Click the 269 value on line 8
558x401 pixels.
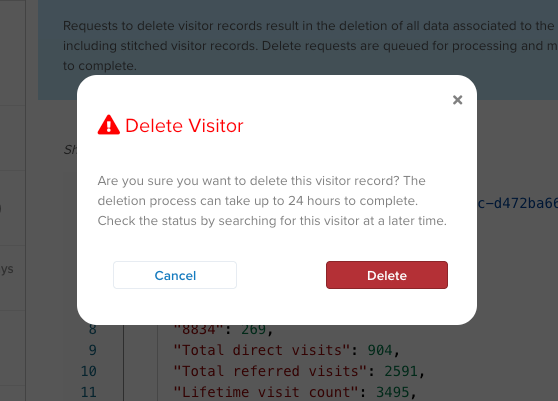coord(253,330)
